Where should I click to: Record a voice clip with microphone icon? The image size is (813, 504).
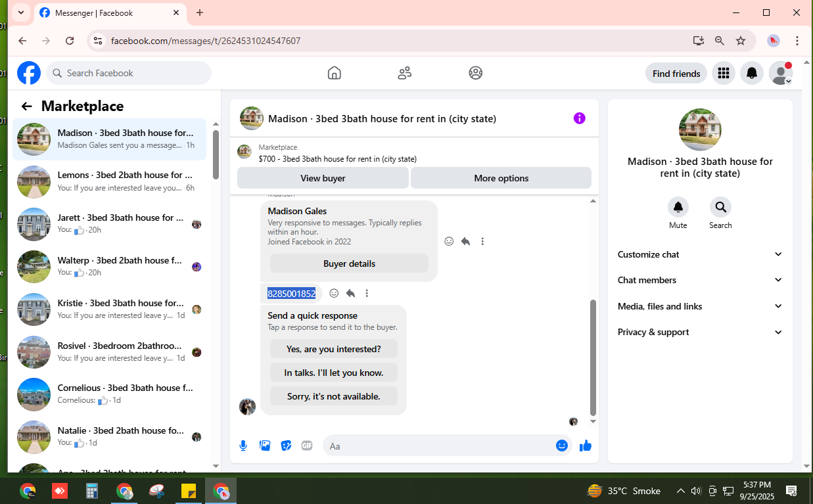coord(243,446)
